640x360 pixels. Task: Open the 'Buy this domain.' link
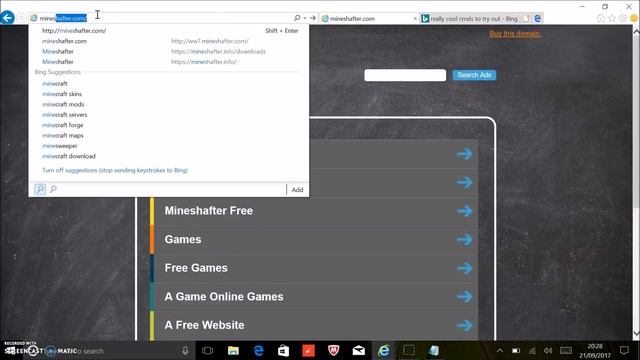tap(516, 34)
